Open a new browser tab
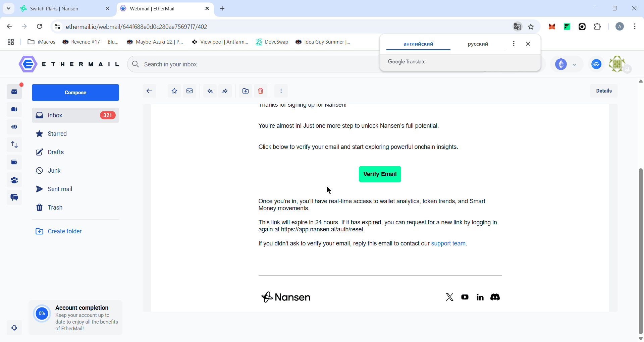Viewport: 644px width, 342px height. [x=222, y=8]
